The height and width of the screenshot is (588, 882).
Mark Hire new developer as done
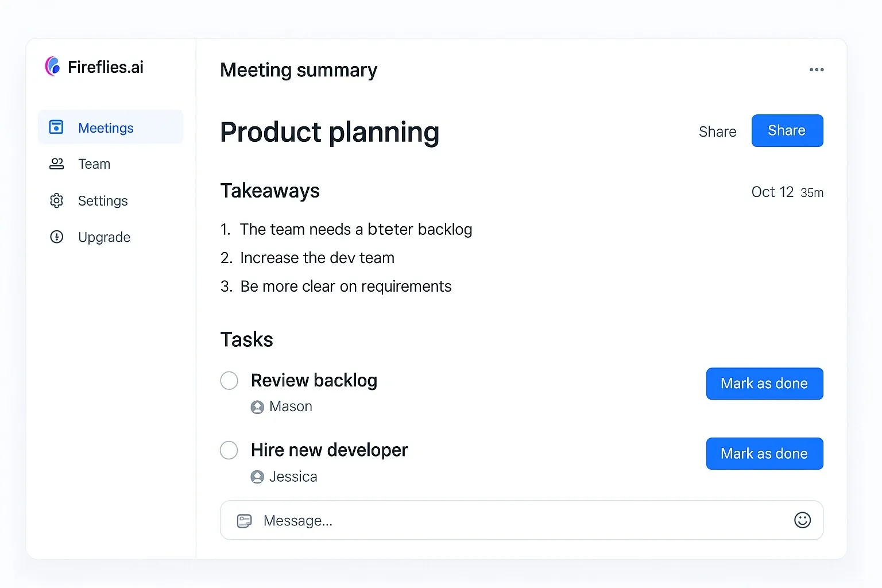764,454
